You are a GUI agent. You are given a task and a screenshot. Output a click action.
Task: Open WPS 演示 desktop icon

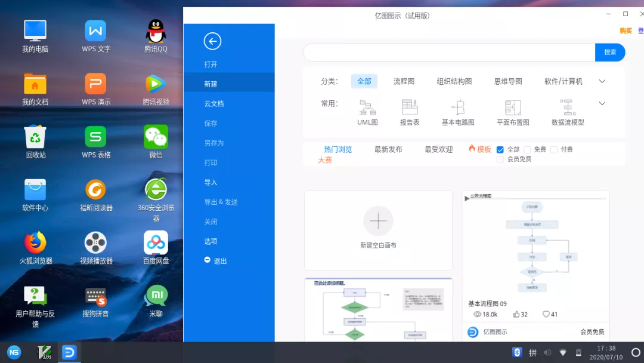point(95,89)
